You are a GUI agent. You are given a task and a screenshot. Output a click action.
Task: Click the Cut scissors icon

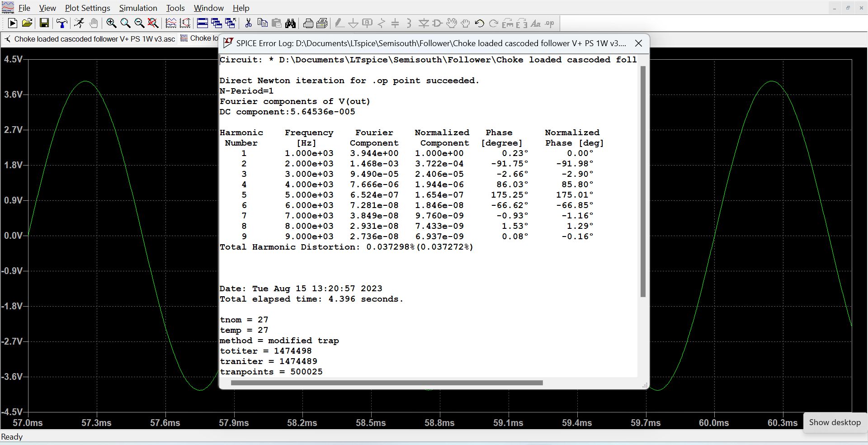(x=248, y=24)
